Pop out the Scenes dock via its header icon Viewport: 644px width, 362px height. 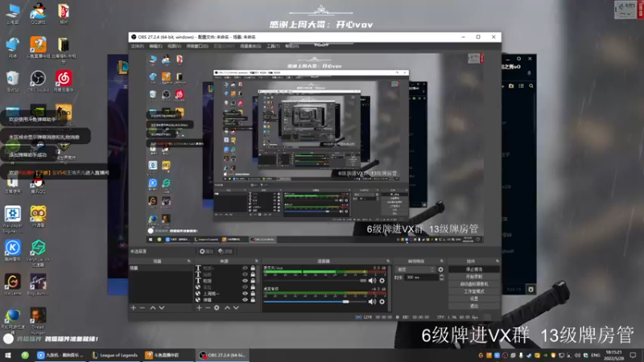189,261
